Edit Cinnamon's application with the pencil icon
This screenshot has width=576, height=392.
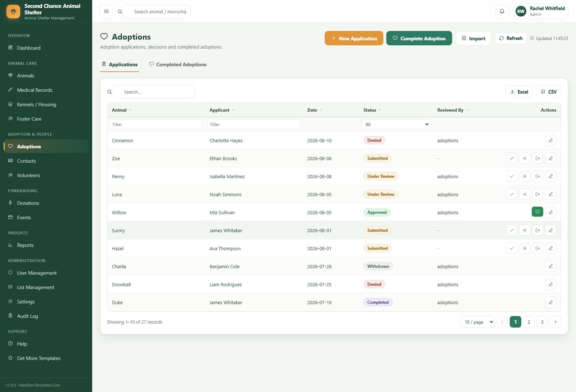pos(550,140)
